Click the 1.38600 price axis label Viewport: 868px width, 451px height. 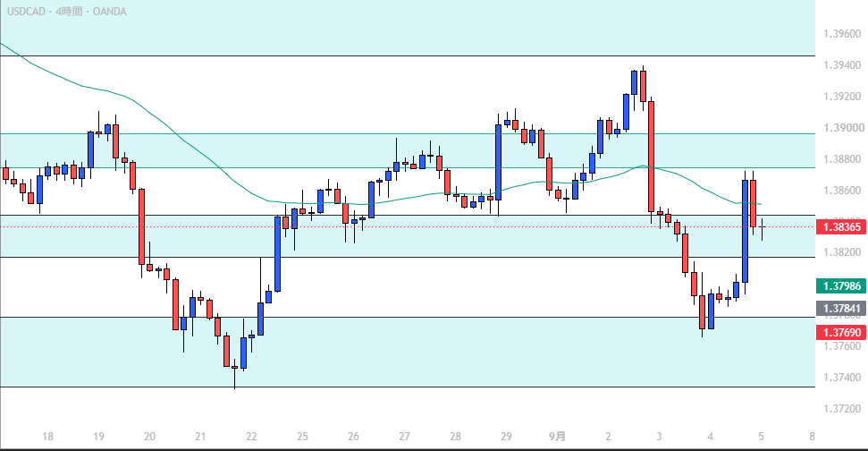pos(842,191)
